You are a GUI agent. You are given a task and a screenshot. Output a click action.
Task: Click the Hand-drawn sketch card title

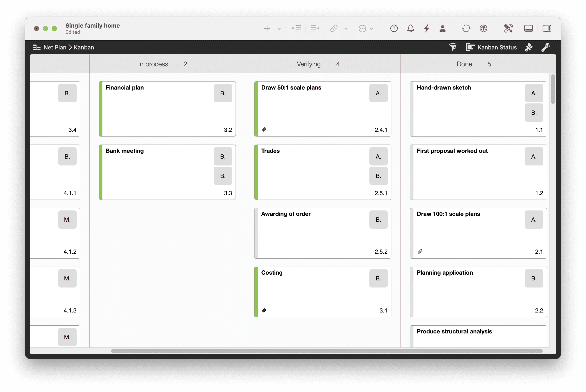point(444,88)
